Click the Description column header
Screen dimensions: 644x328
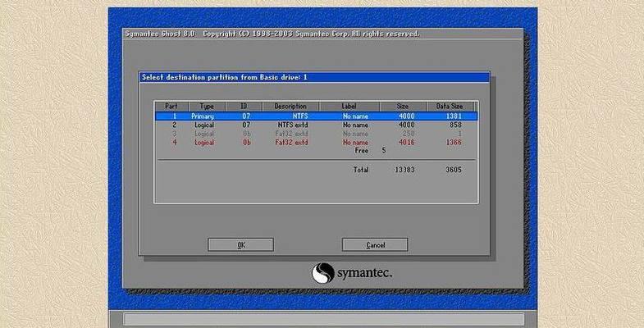(290, 107)
